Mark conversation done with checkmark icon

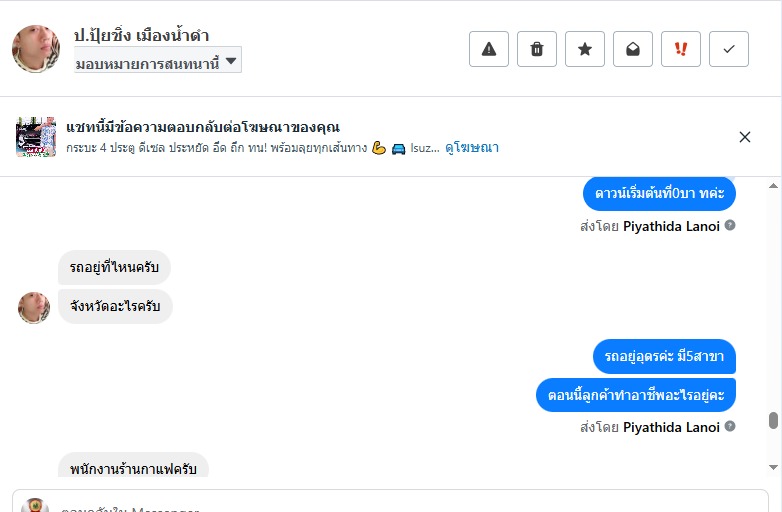(729, 49)
